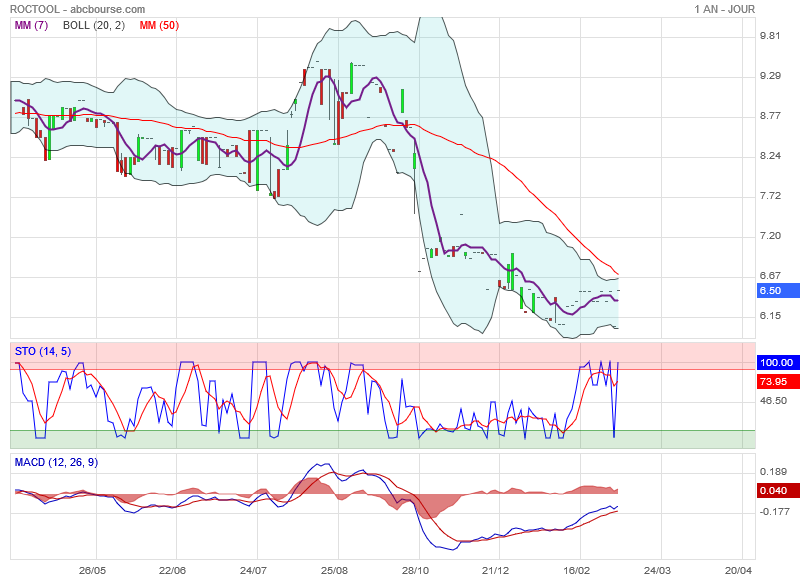
Task: Click the 46.50 stochastic axis label
Action: point(773,401)
